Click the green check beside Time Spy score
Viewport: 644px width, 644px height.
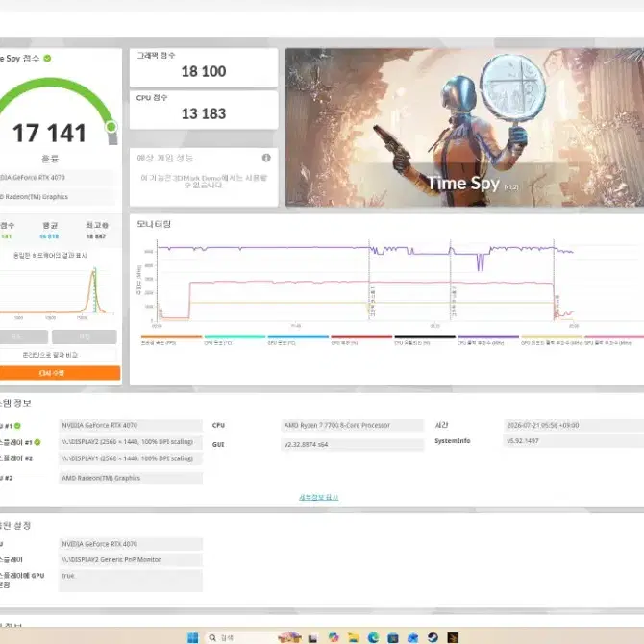[x=47, y=59]
